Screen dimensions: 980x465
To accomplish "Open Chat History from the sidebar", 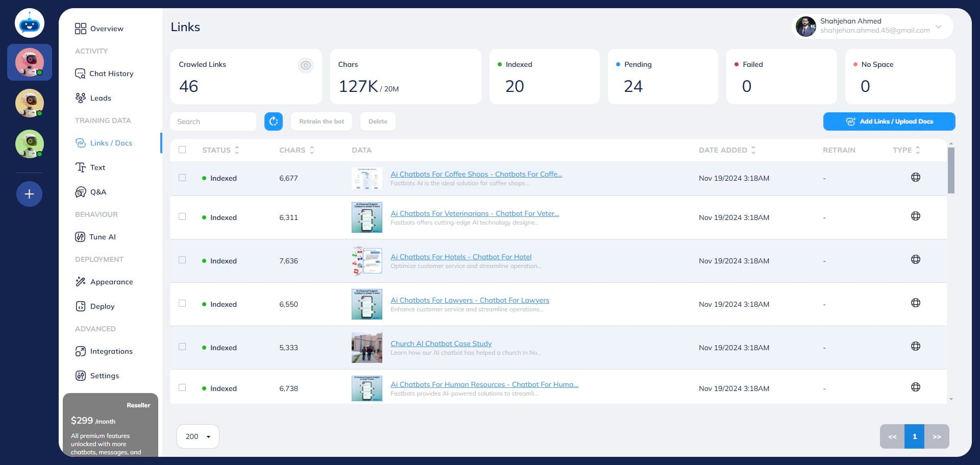I will tap(111, 74).
